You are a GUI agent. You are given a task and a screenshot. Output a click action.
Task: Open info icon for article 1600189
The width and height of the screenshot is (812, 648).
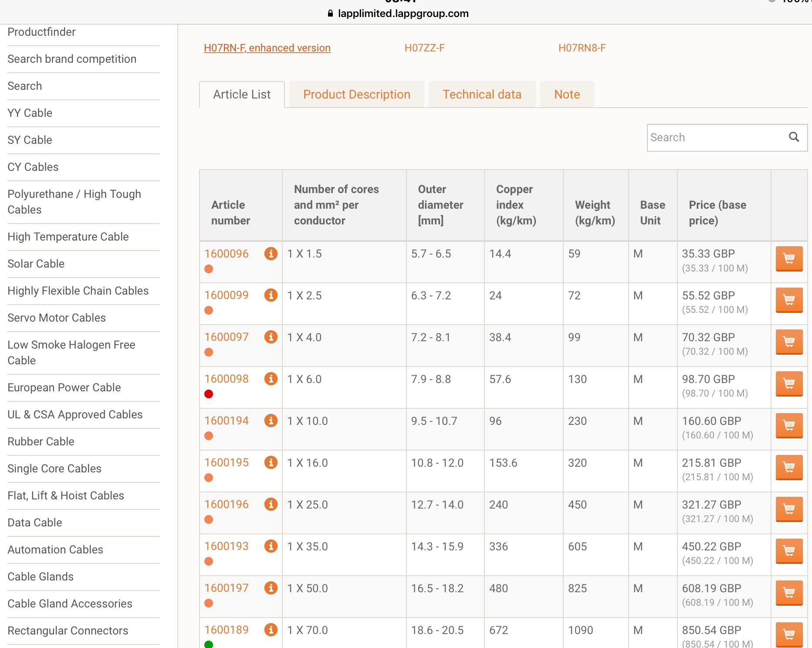[x=271, y=630]
